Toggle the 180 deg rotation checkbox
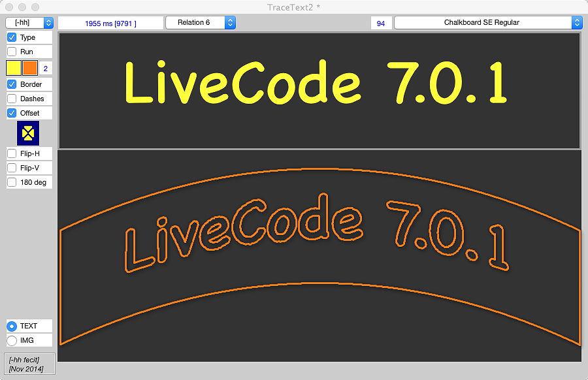The width and height of the screenshot is (588, 380). 12,182
